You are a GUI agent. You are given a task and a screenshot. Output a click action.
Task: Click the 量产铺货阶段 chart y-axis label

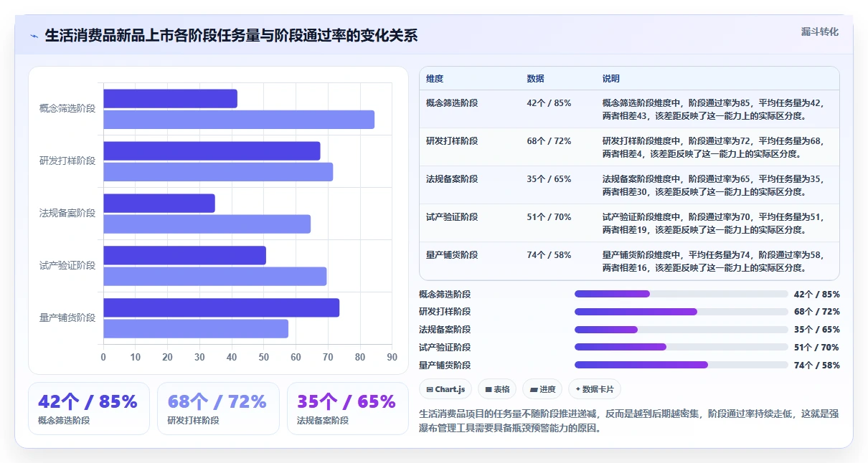click(67, 318)
